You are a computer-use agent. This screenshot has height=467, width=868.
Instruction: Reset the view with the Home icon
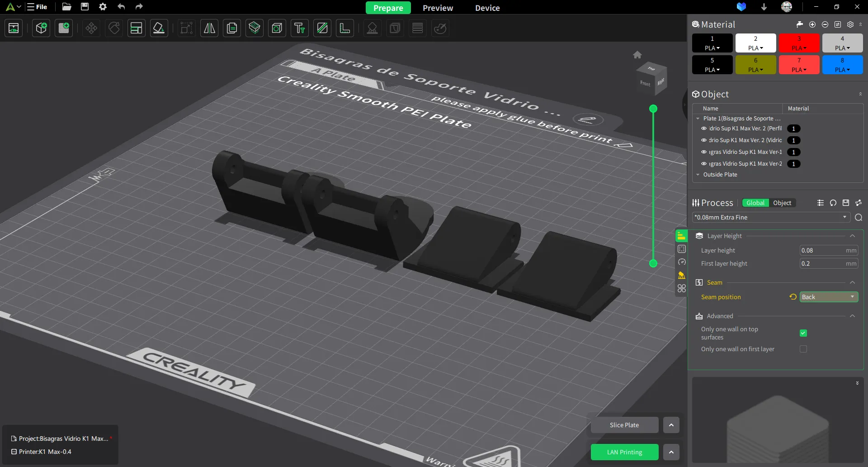pos(637,55)
